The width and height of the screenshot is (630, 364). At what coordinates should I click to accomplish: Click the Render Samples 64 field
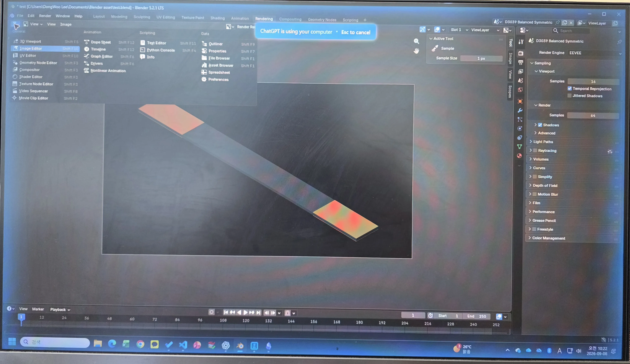[x=593, y=115]
